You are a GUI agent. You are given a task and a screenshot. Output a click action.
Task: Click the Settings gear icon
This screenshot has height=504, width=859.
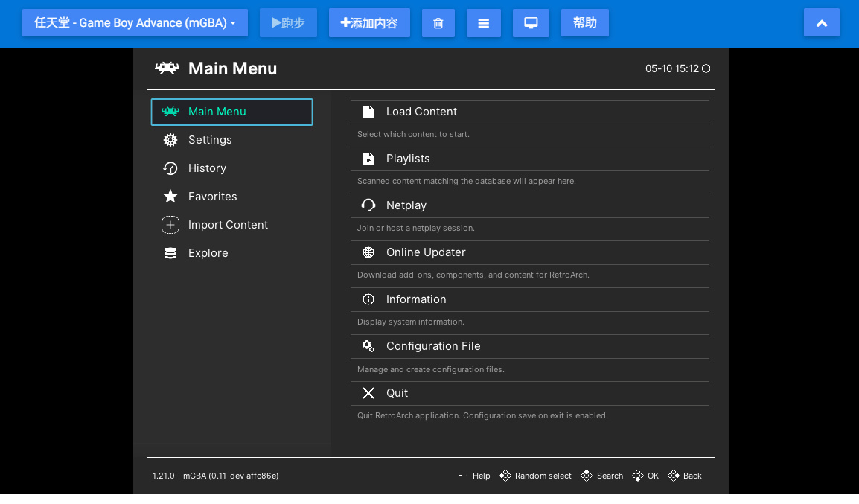point(170,140)
